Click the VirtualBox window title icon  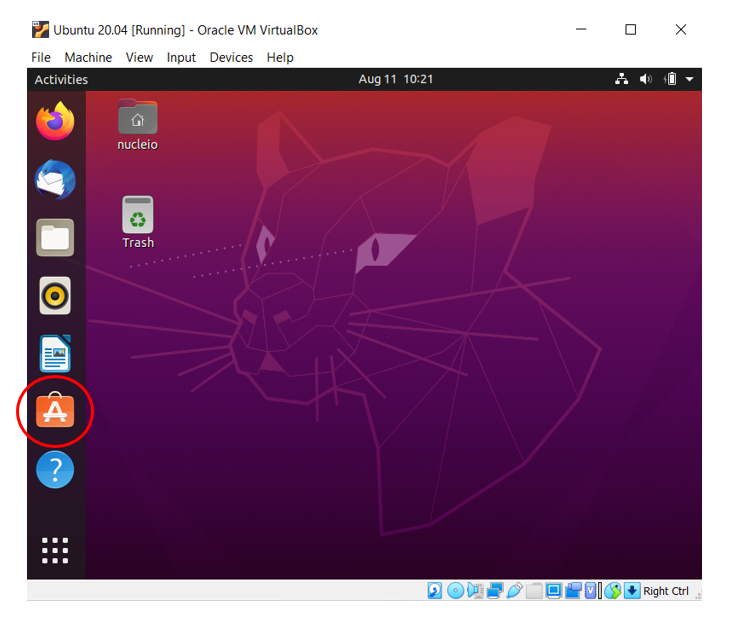tap(40, 29)
